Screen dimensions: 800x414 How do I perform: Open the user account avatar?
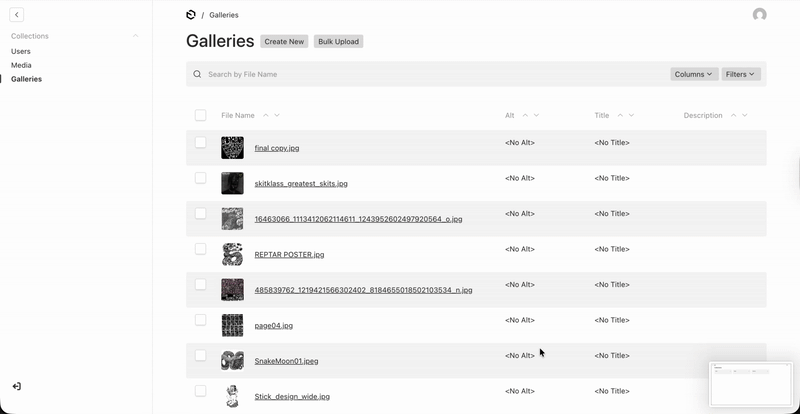759,15
